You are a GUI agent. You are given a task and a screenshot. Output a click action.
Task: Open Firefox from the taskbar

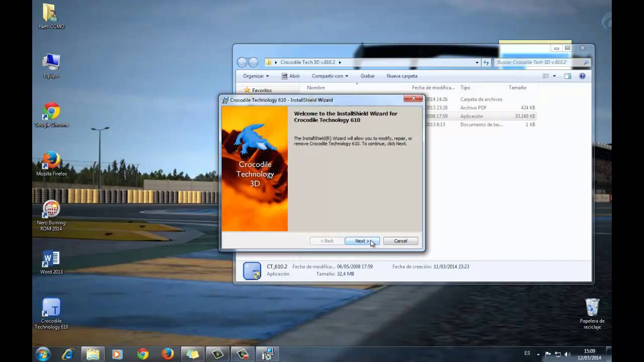coord(168,354)
